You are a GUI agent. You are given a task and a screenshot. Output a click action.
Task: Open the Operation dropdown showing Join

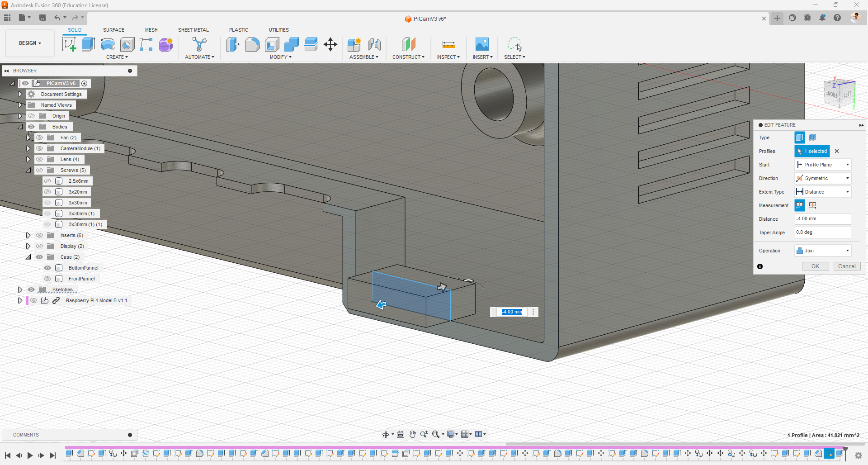822,251
